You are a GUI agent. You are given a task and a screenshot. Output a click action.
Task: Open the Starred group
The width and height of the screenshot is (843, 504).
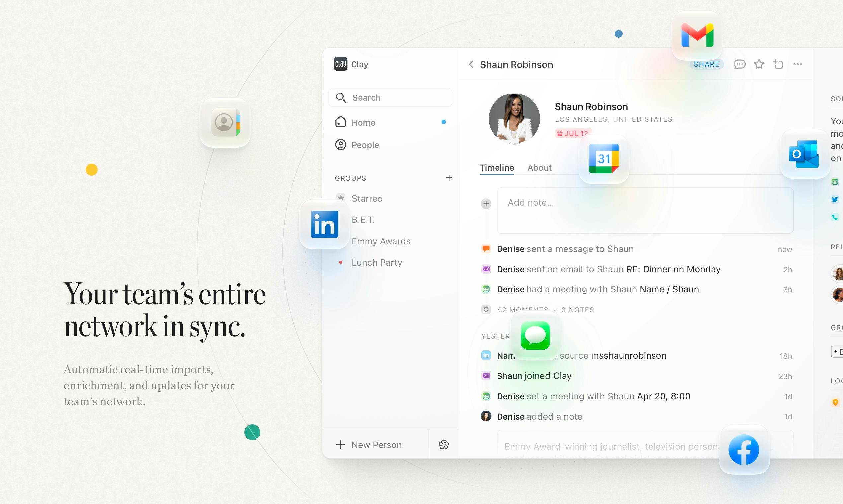coord(367,198)
